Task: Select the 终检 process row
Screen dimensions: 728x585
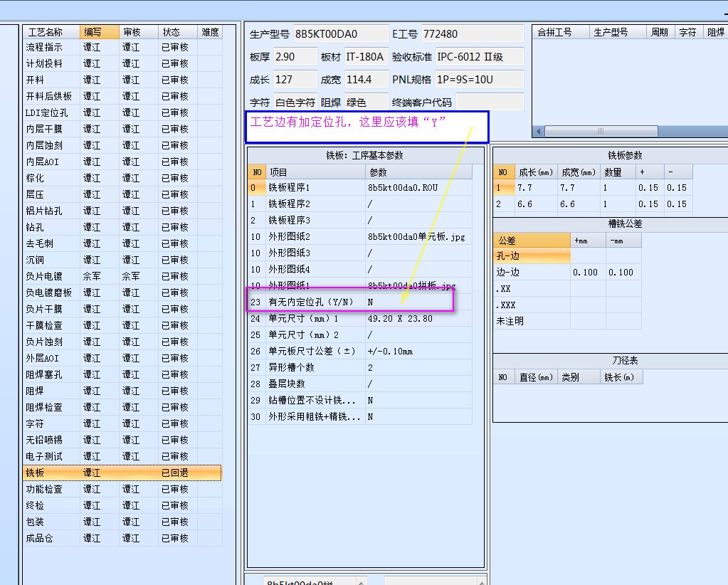Action: click(122, 505)
